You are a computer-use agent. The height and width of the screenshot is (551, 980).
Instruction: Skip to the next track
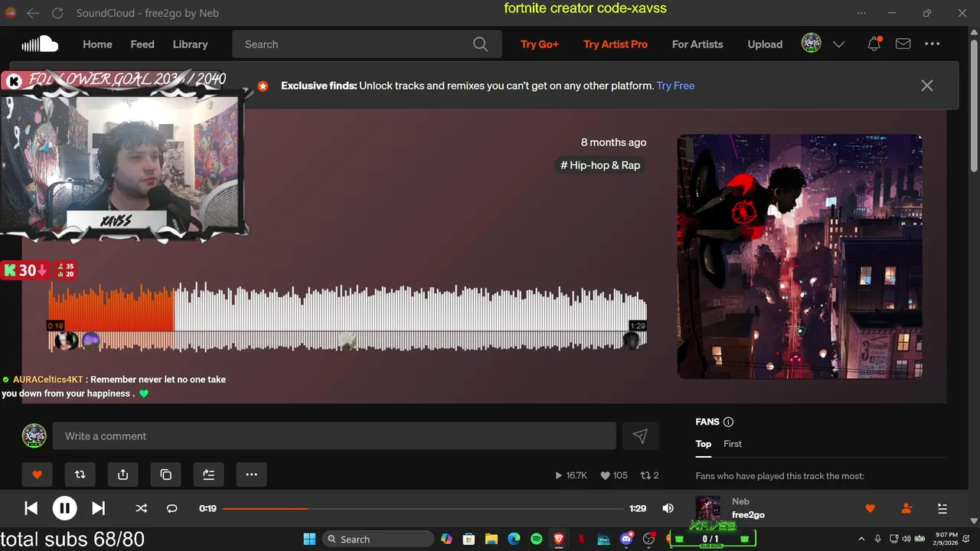point(99,508)
